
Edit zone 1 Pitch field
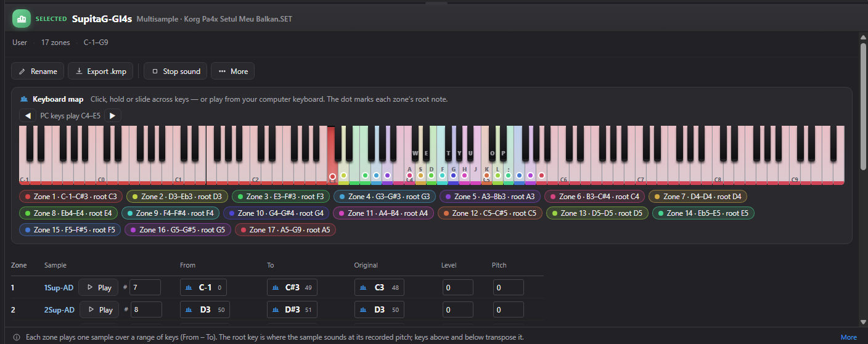[x=509, y=287]
